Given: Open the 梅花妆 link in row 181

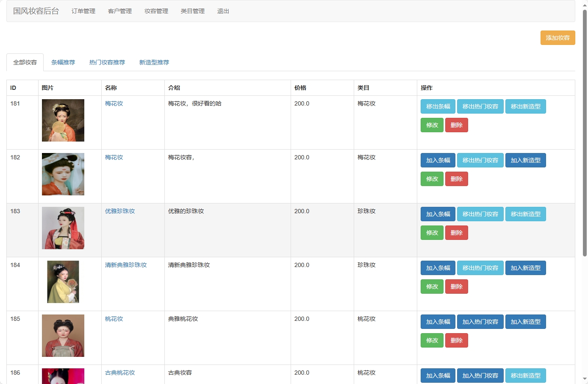Looking at the screenshot, I should click(x=114, y=103).
